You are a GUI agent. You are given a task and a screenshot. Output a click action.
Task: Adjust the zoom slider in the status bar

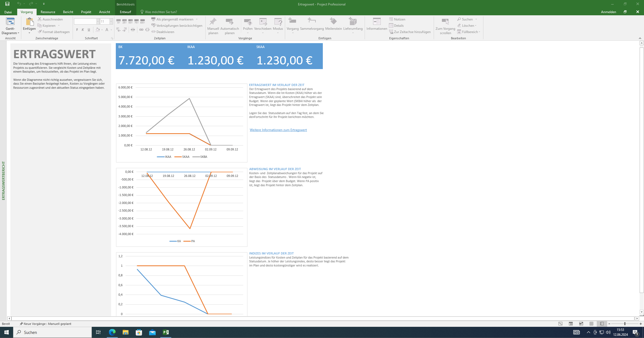625,324
